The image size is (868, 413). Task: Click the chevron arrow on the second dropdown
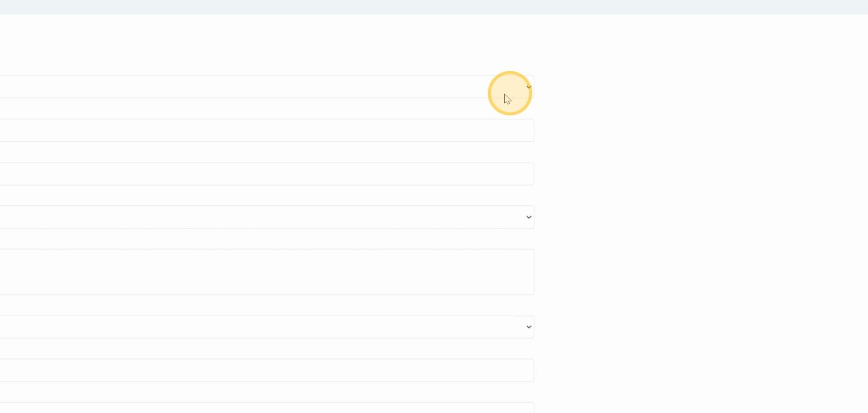(x=529, y=217)
